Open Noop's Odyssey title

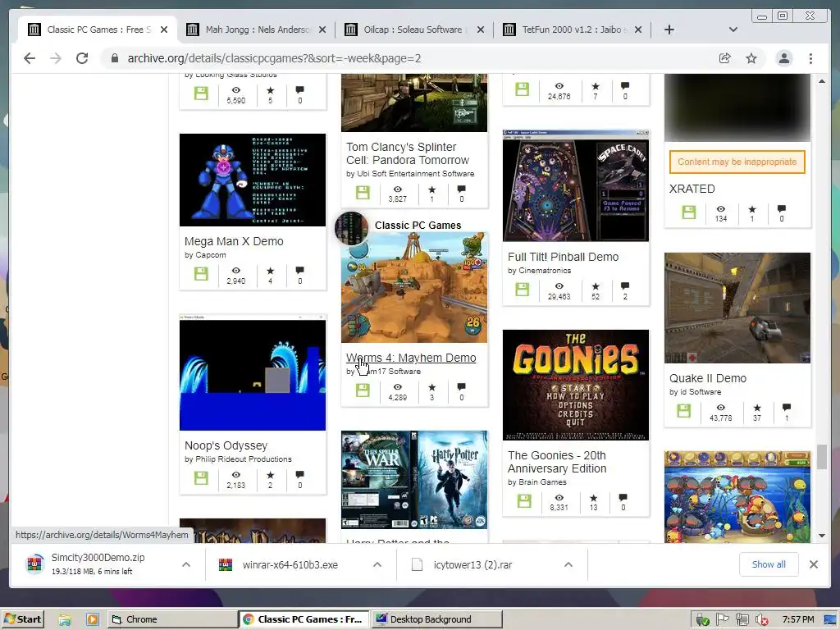click(x=226, y=445)
